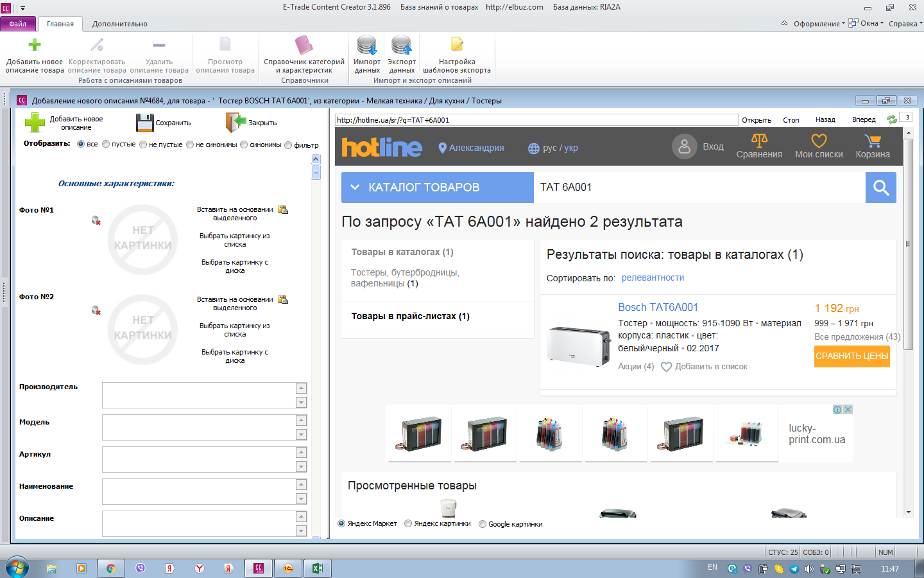Click the large green plus in the description form
Image resolution: width=924 pixels, height=578 pixels.
(35, 123)
